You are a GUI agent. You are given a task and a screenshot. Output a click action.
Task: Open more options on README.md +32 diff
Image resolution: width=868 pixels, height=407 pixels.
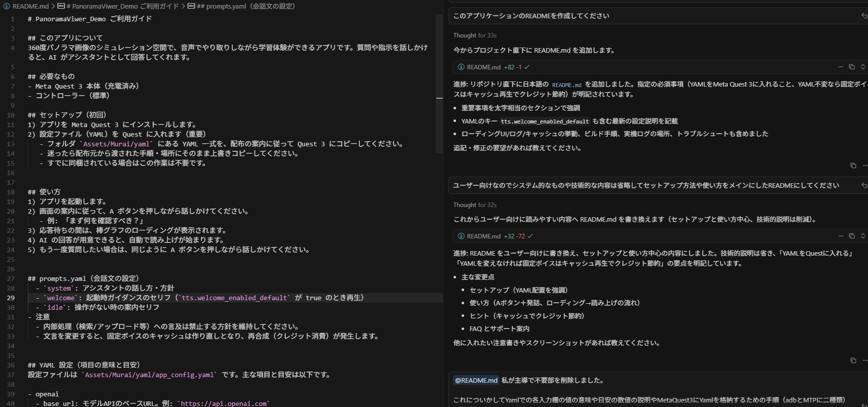tap(841, 236)
